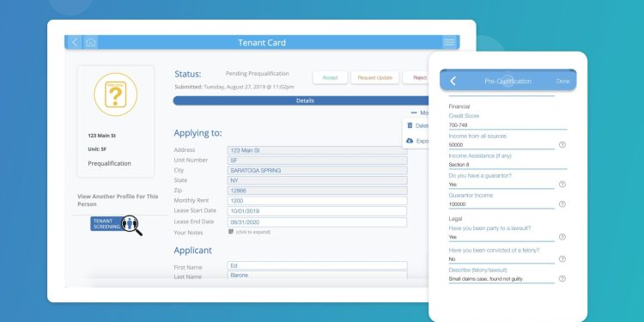Edit the Lease End Date field
This screenshot has height=322, width=644.
click(x=317, y=222)
